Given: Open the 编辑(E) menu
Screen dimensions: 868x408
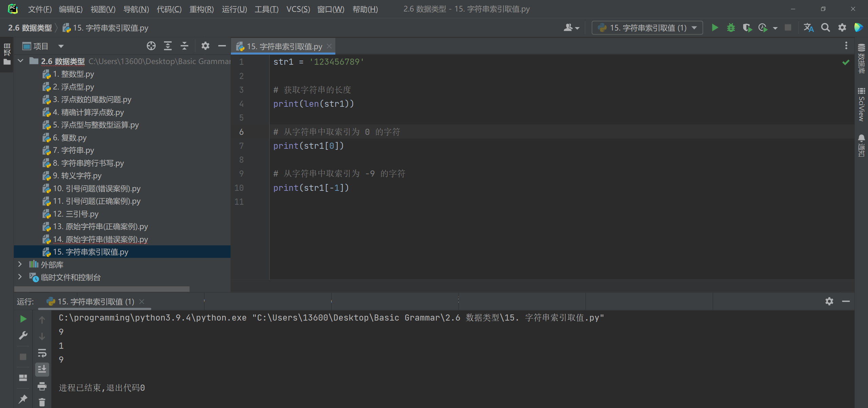Looking at the screenshot, I should pos(71,9).
